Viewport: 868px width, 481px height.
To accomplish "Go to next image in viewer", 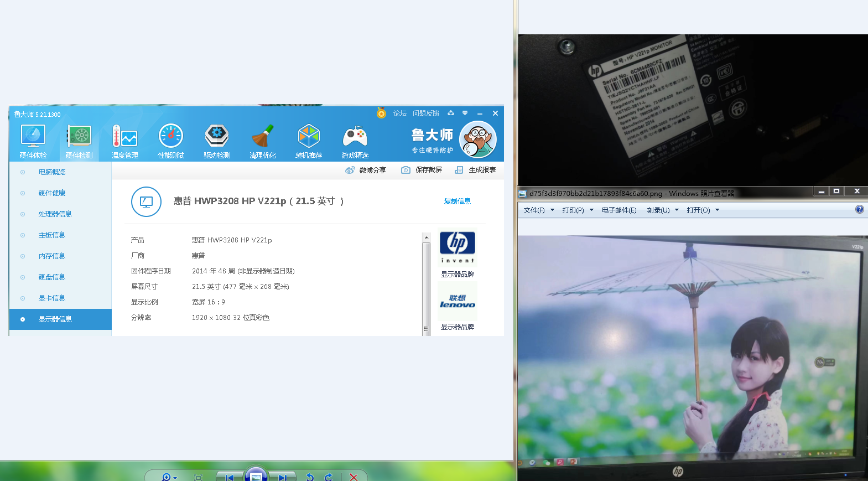I will [283, 477].
